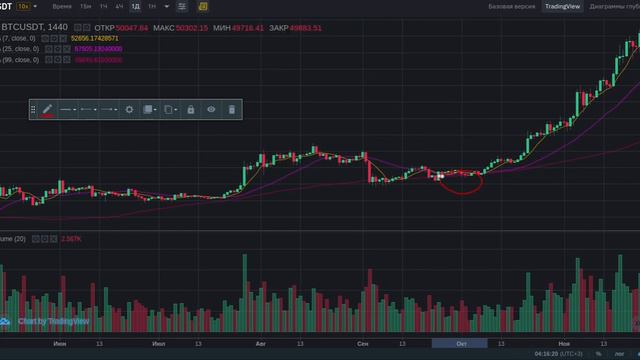Open Chart by TradingView link
This screenshot has height=360, width=640.
click(53, 322)
